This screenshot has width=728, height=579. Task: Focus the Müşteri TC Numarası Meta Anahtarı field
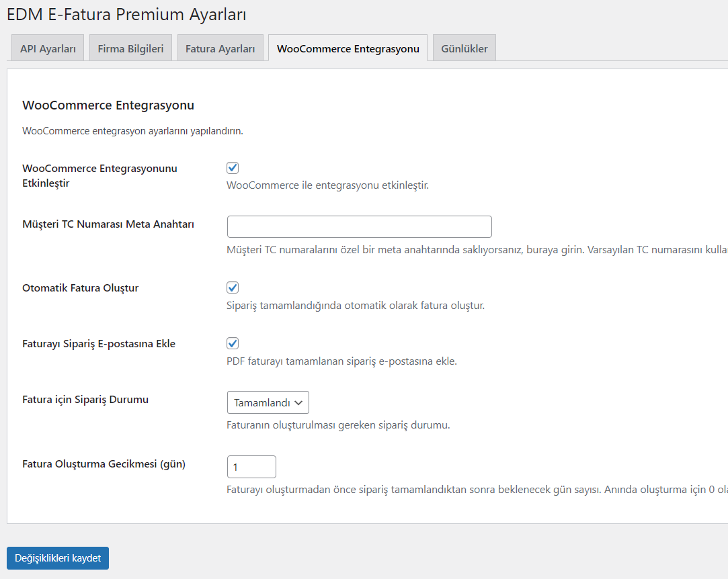[x=360, y=227]
